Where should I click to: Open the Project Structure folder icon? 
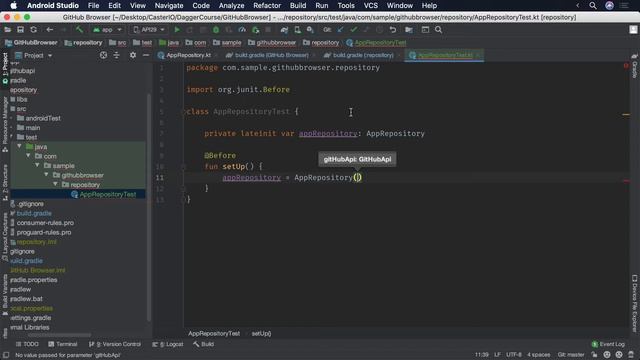(409, 30)
